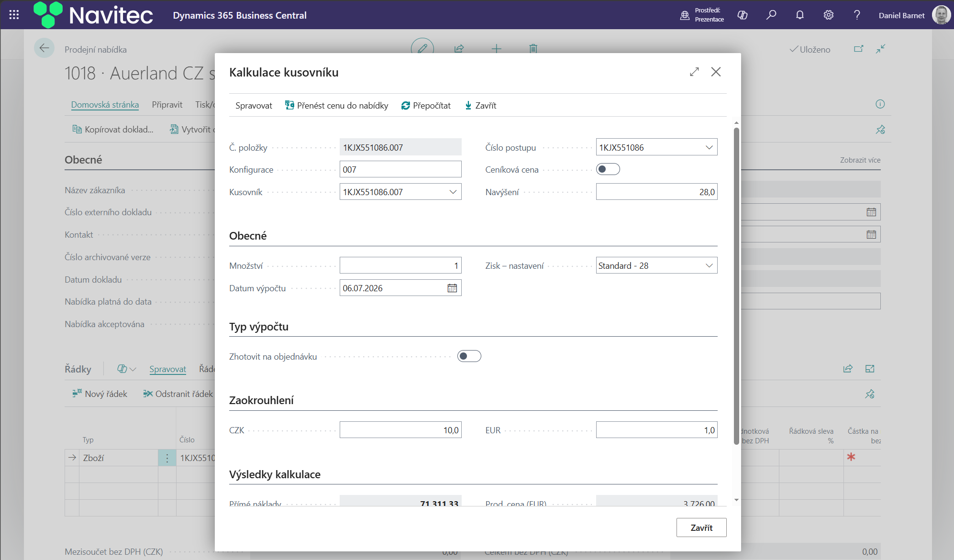Select Přenést cenu do nabídky action

click(x=336, y=105)
